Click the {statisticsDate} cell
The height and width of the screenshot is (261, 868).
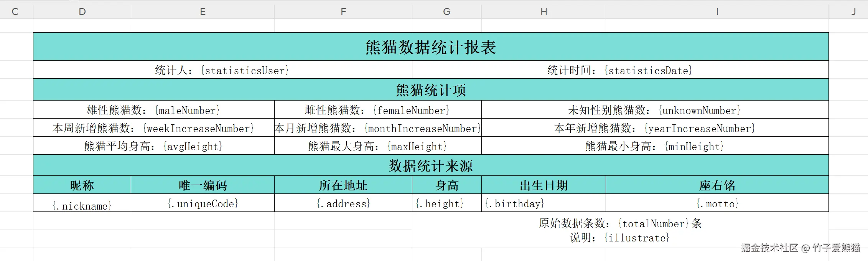click(x=620, y=70)
